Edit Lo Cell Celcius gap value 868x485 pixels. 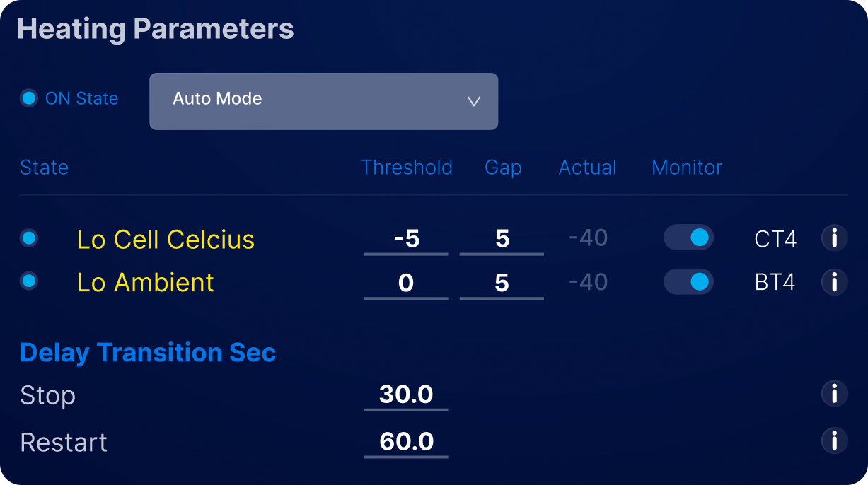(x=502, y=239)
